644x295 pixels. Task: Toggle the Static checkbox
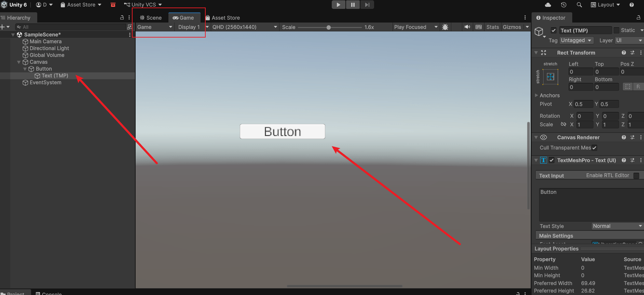click(616, 30)
